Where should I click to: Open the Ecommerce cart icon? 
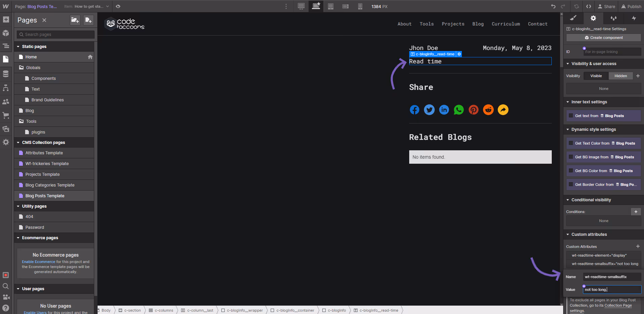[6, 115]
